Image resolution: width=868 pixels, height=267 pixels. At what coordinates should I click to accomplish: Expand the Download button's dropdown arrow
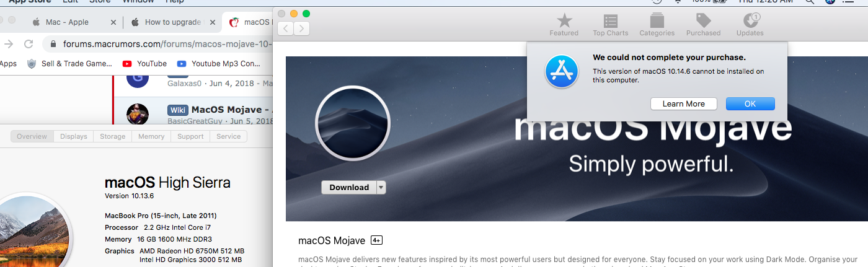[381, 187]
